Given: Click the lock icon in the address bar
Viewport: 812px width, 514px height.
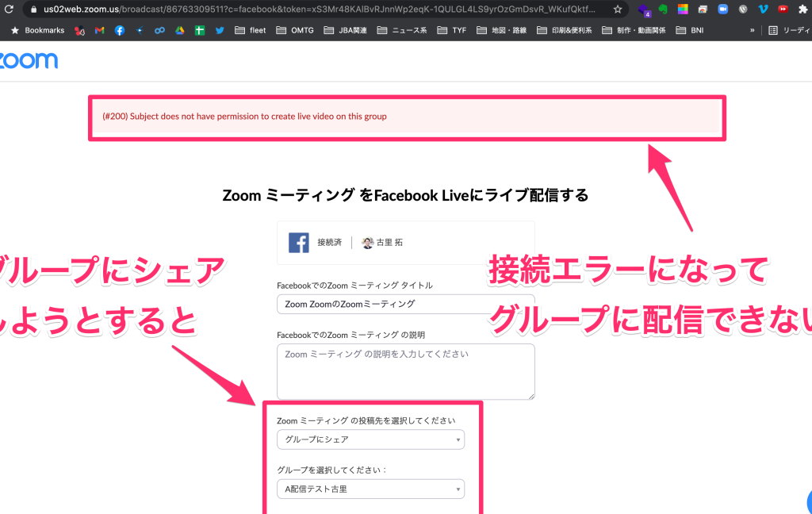Looking at the screenshot, I should (x=34, y=10).
